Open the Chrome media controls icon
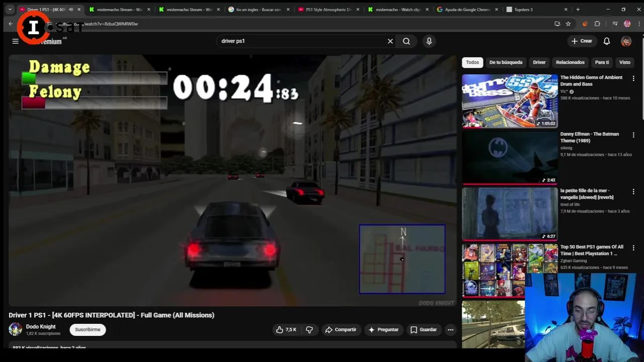Screen dimensions: 644x362 [615, 24]
